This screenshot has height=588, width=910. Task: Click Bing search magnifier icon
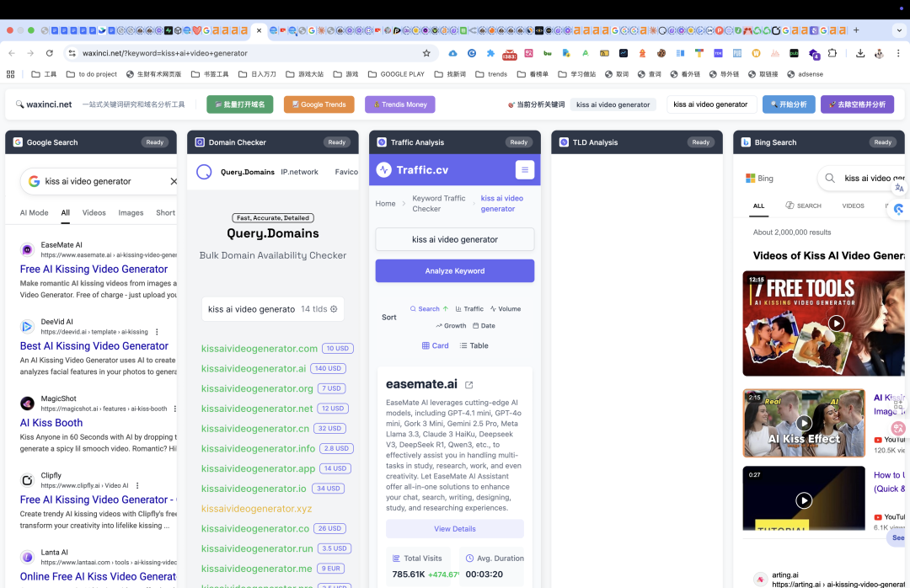coord(830,179)
